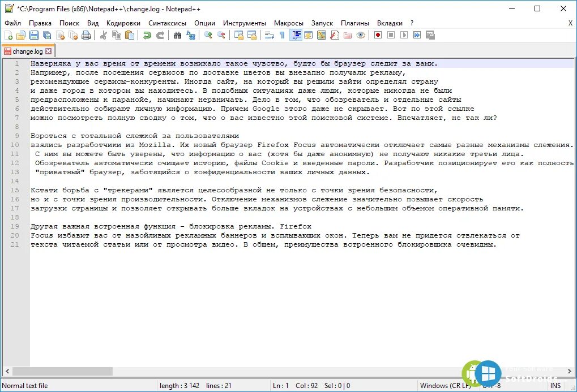Play back the recorded macro
577x392 pixels.
pyautogui.click(x=404, y=35)
